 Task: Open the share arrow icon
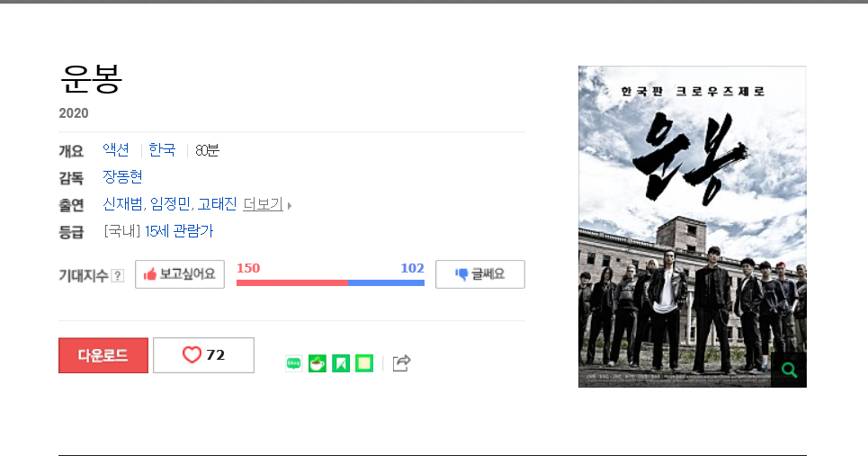pos(401,363)
